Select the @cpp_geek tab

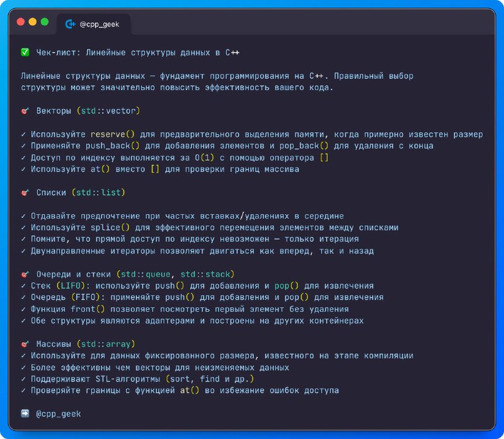(x=94, y=24)
